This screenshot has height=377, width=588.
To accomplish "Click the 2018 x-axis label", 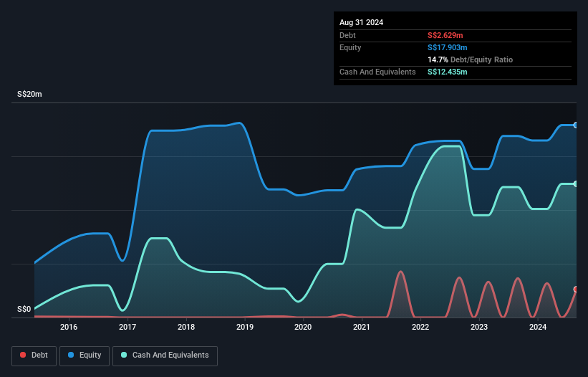I will (x=186, y=327).
